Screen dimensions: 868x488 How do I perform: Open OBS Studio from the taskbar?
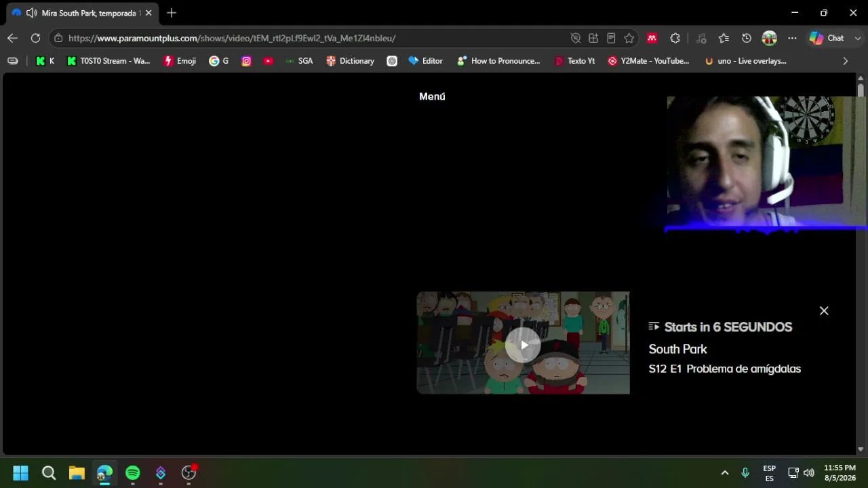pyautogui.click(x=189, y=472)
